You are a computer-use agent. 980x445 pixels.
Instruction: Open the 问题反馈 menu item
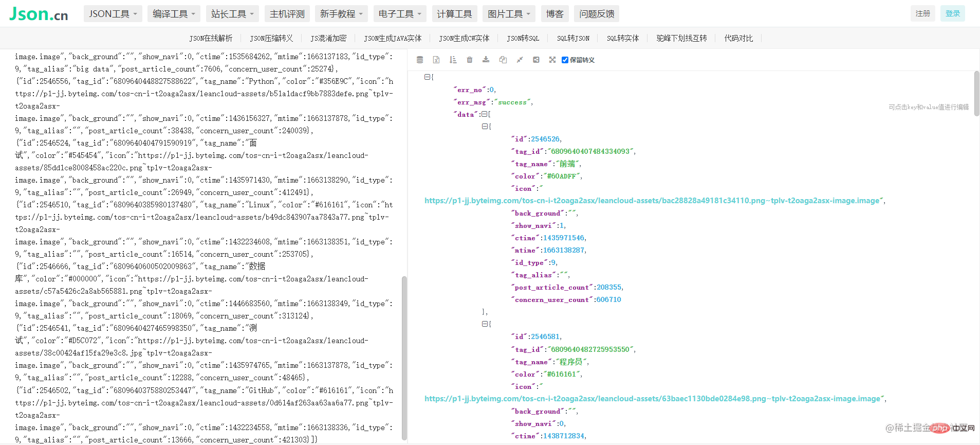[x=597, y=14]
